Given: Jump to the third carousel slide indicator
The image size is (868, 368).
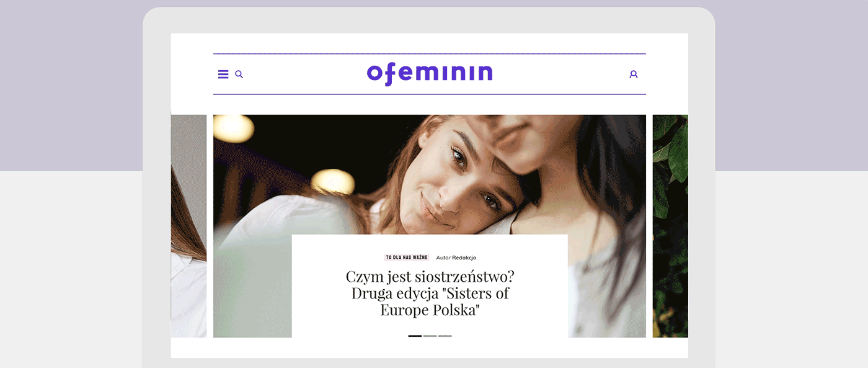Looking at the screenshot, I should pyautogui.click(x=445, y=336).
